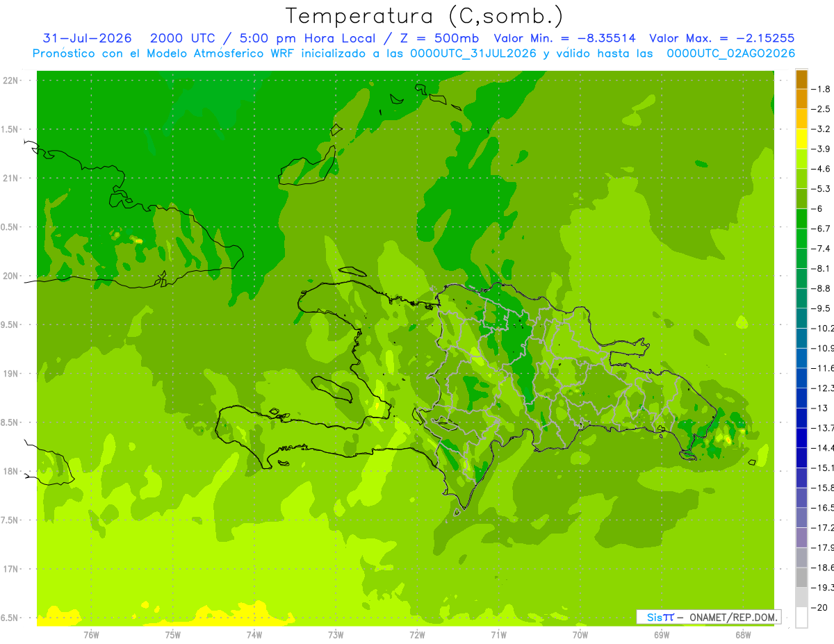Click the '-4.6' colorbar value
The image size is (834, 644).
point(821,169)
